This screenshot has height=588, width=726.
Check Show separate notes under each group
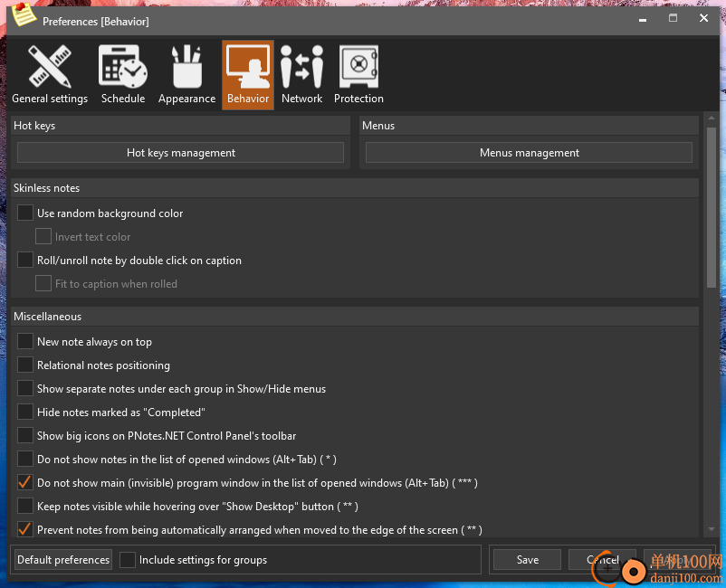(25, 389)
